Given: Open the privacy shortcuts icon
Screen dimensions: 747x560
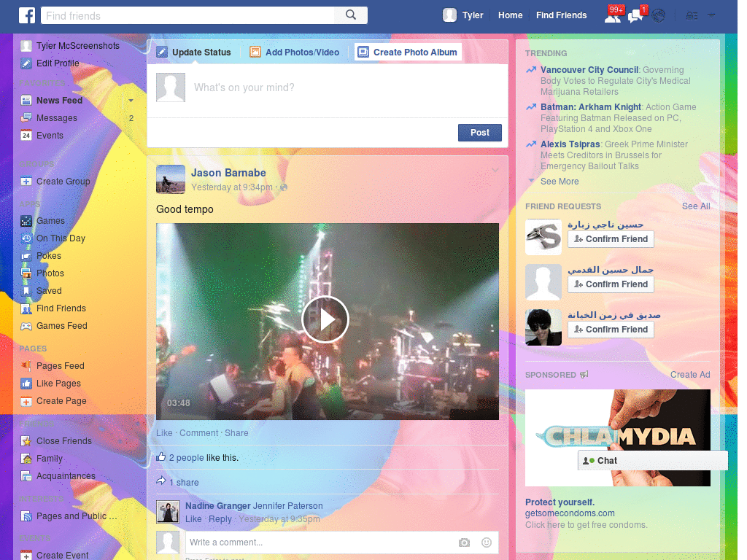Looking at the screenshot, I should pos(692,16).
